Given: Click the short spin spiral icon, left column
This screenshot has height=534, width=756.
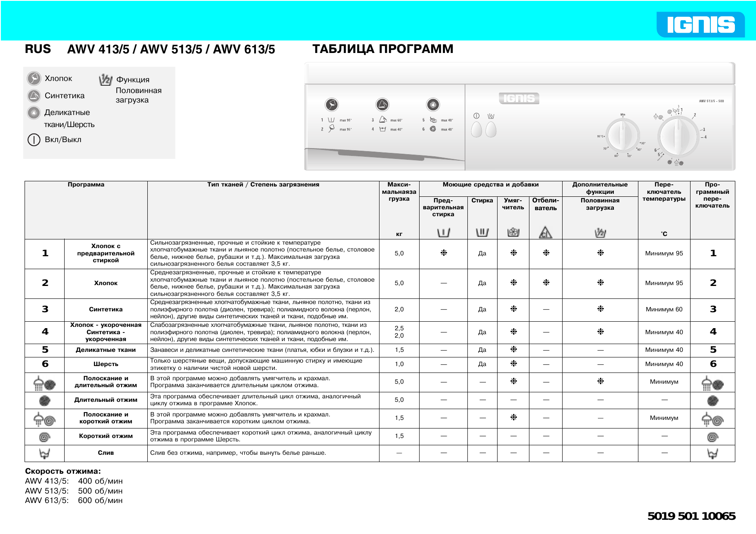Looking at the screenshot, I should pos(45,437).
